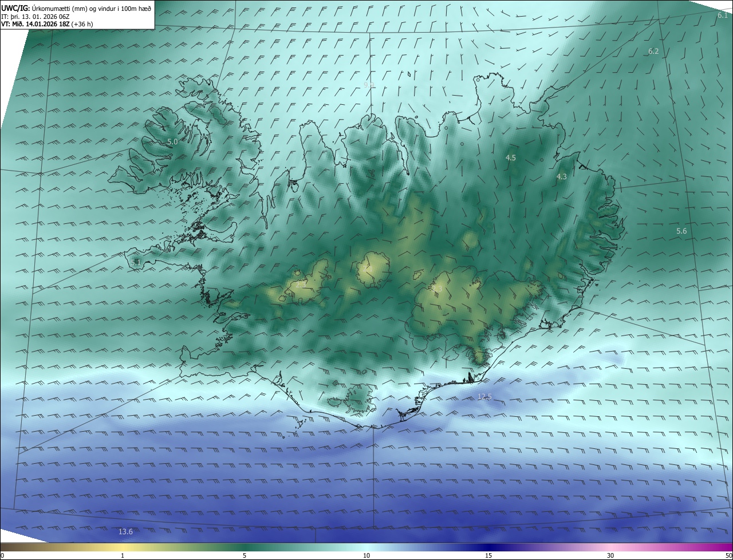733x560 pixels.
Task: Click the 6.1 value label
Action: click(x=723, y=15)
